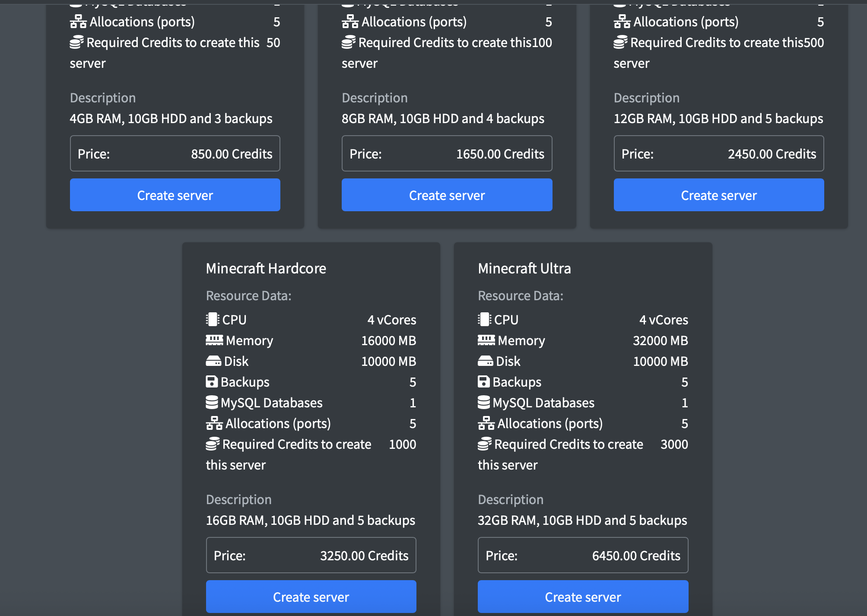Click the CPU icon in Minecraft Hardcore
This screenshot has height=616, width=867.
tap(213, 320)
